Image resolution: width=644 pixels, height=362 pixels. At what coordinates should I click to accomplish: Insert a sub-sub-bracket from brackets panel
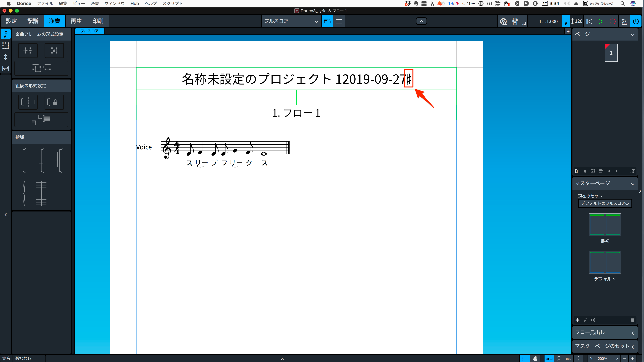click(x=59, y=161)
